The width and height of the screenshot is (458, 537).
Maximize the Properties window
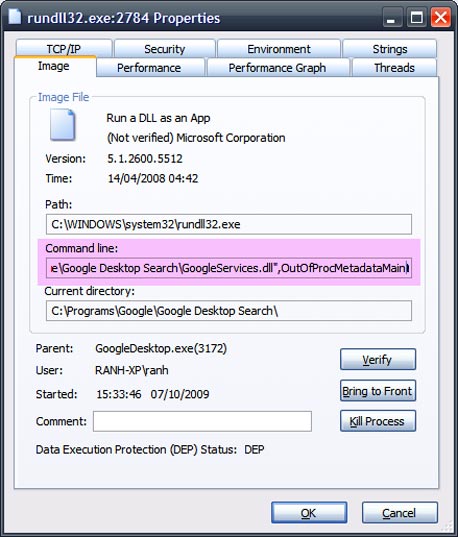(x=416, y=17)
